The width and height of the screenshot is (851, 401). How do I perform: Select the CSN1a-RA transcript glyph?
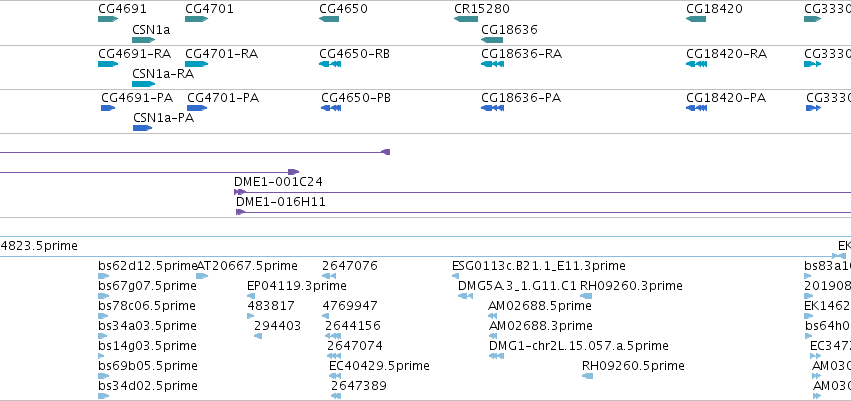click(x=144, y=84)
